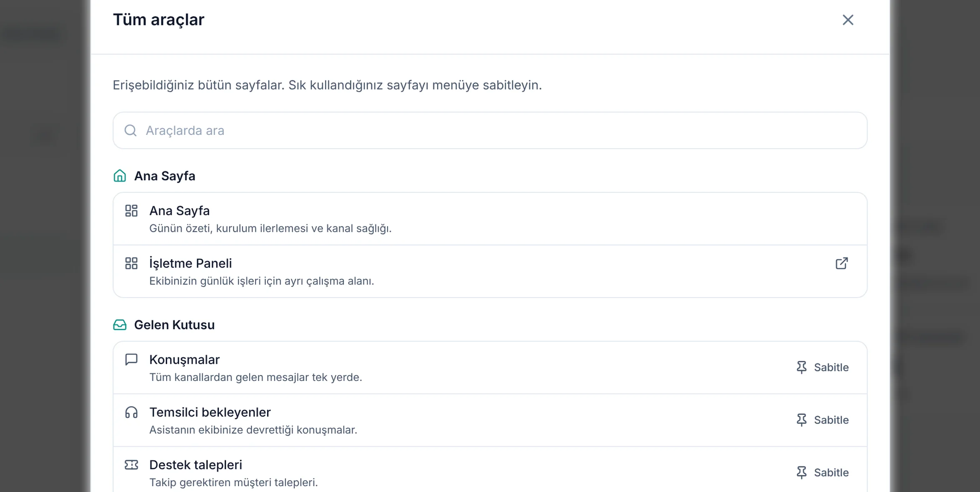Viewport: 980px width, 492px height.
Task: Pin Konuşmalar with the Sabitle button
Action: pyautogui.click(x=822, y=368)
